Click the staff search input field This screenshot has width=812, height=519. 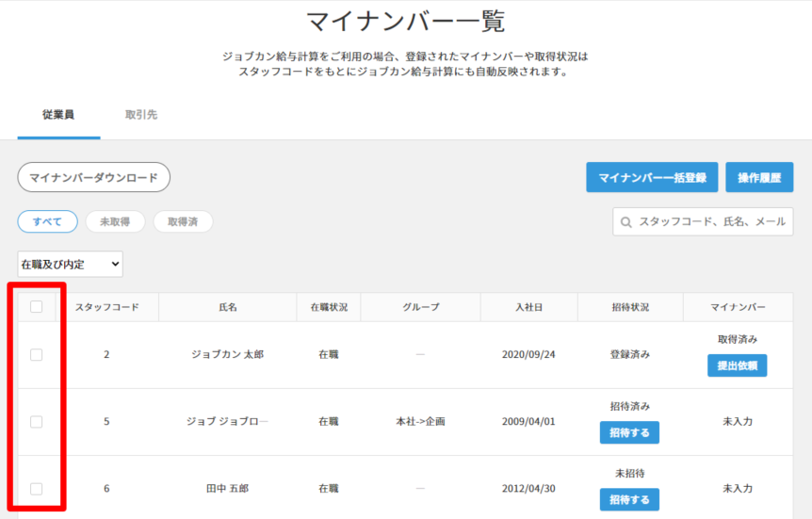[x=711, y=222]
